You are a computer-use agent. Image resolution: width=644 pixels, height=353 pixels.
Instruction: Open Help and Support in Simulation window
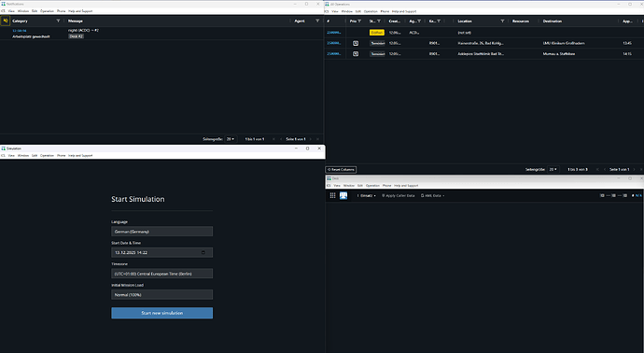[80, 156]
